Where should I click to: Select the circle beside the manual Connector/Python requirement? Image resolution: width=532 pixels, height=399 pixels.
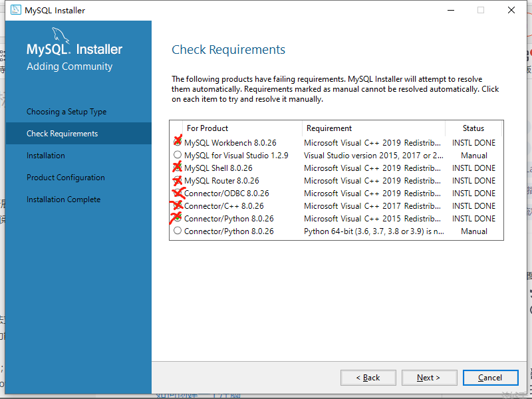pos(178,231)
